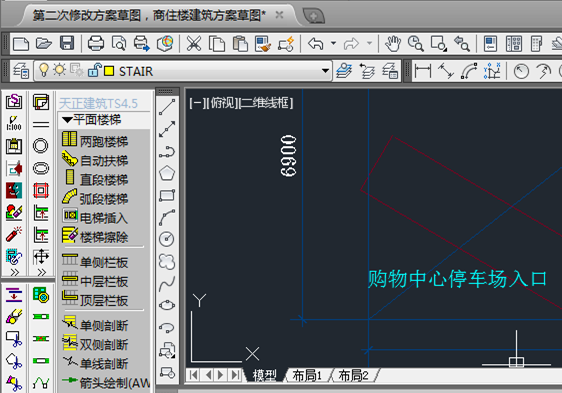Image resolution: width=562 pixels, height=393 pixels.
Task: Open the 二维线框 visual style menu
Action: pyautogui.click(x=266, y=103)
